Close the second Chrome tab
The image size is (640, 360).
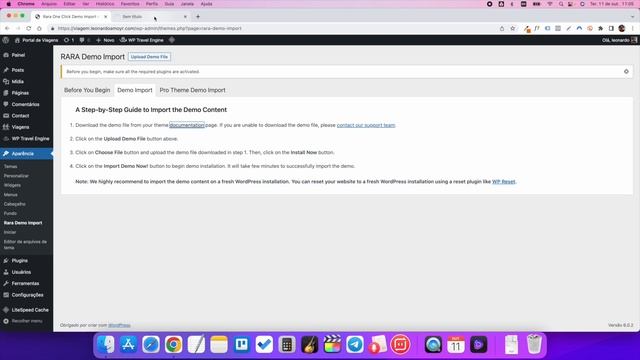click(x=185, y=17)
